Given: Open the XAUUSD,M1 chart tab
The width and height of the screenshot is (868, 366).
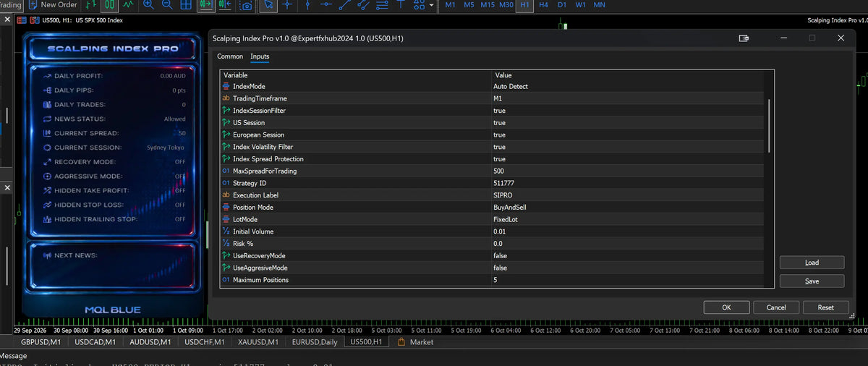Looking at the screenshot, I should 258,341.
